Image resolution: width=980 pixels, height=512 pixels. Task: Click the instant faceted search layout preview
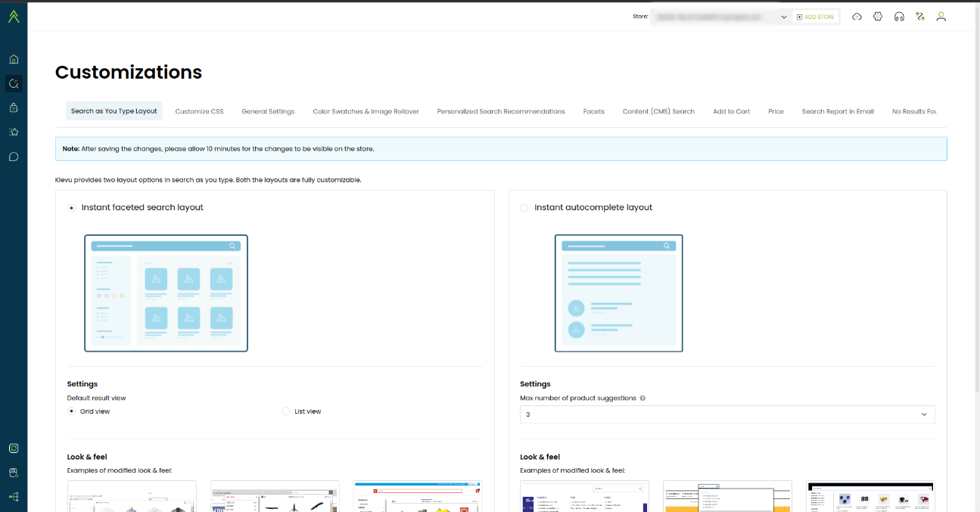(x=166, y=293)
